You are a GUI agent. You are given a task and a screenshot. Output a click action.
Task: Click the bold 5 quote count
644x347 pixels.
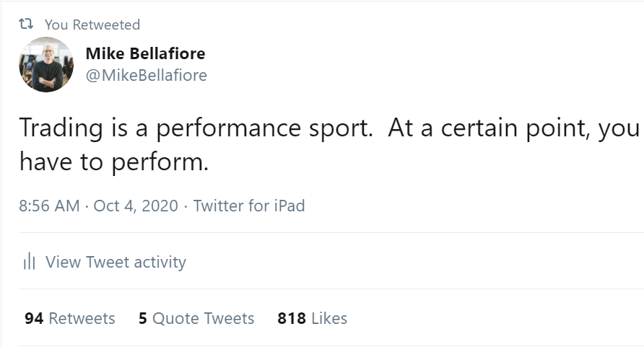143,318
